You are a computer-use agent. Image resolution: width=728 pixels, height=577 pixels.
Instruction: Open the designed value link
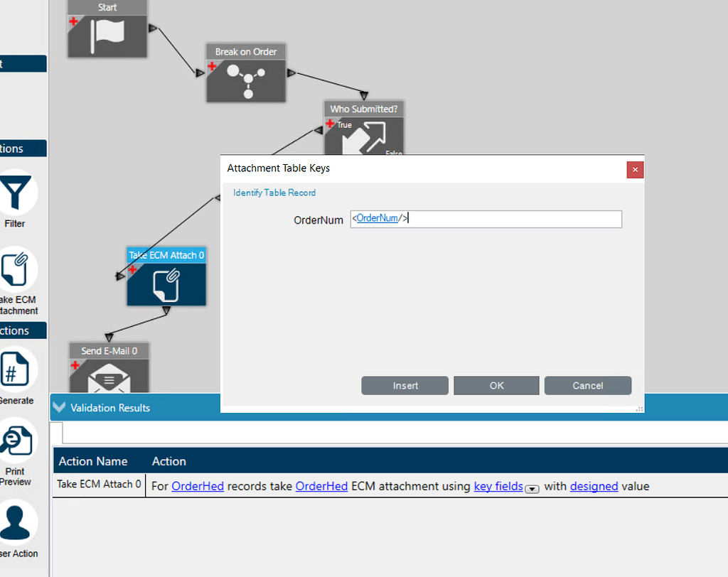594,486
